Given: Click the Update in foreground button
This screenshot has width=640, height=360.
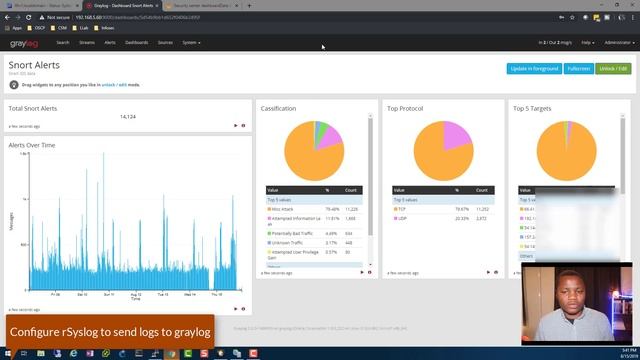Looking at the screenshot, I should point(534,69).
